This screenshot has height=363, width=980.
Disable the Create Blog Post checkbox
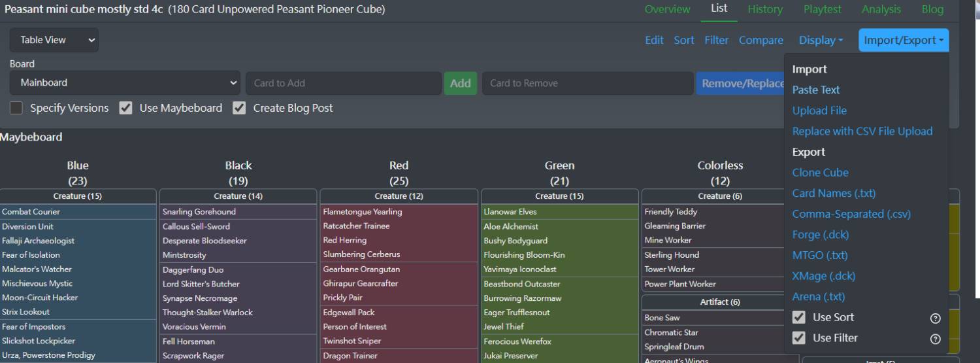tap(240, 108)
